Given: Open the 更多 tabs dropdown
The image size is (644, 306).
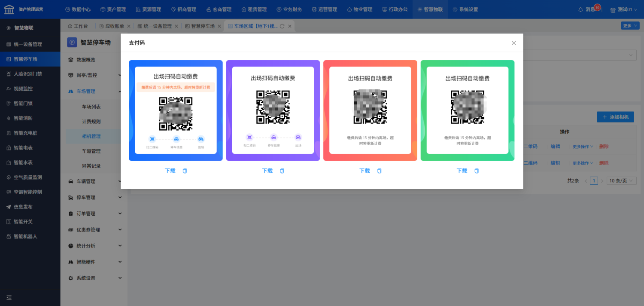Looking at the screenshot, I should tap(630, 26).
